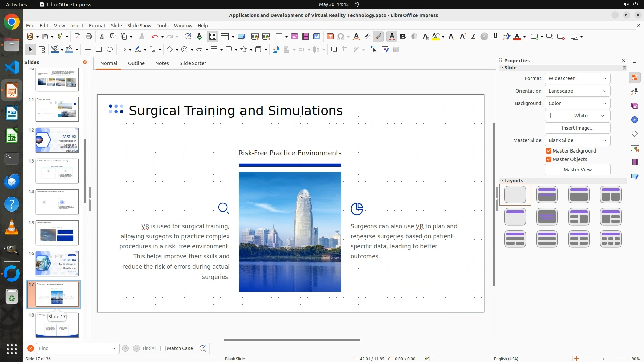Click the Bold formatting icon
This screenshot has width=644, height=362.
pyautogui.click(x=403, y=37)
